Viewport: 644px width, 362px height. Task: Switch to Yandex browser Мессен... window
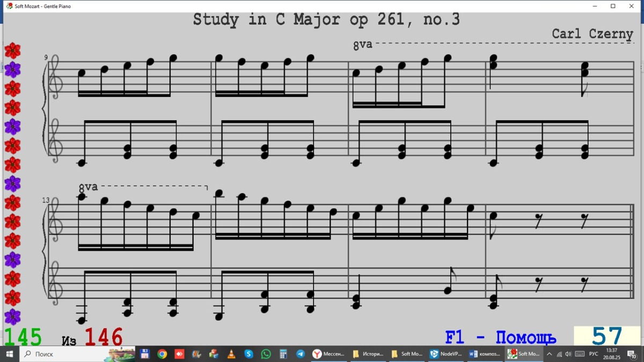328,354
